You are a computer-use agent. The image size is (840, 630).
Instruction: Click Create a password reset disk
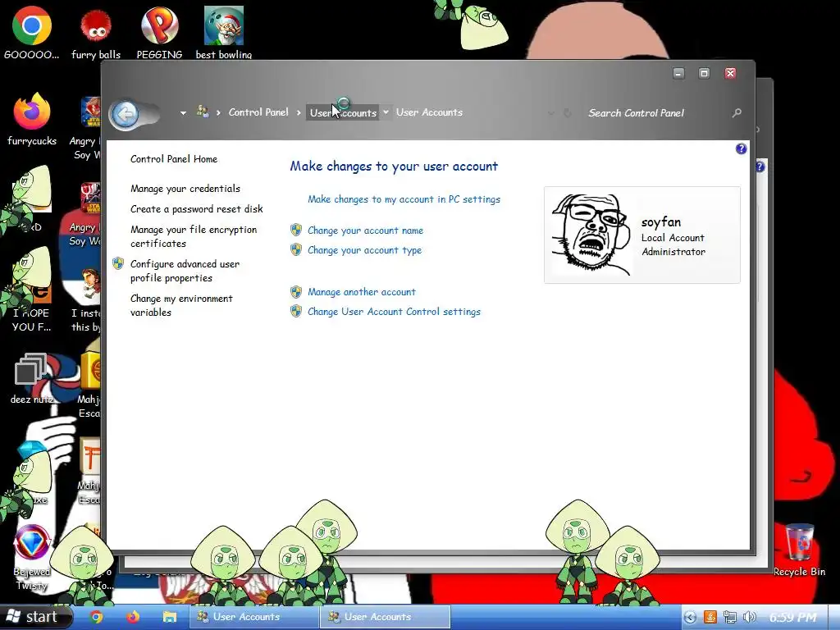point(197,209)
